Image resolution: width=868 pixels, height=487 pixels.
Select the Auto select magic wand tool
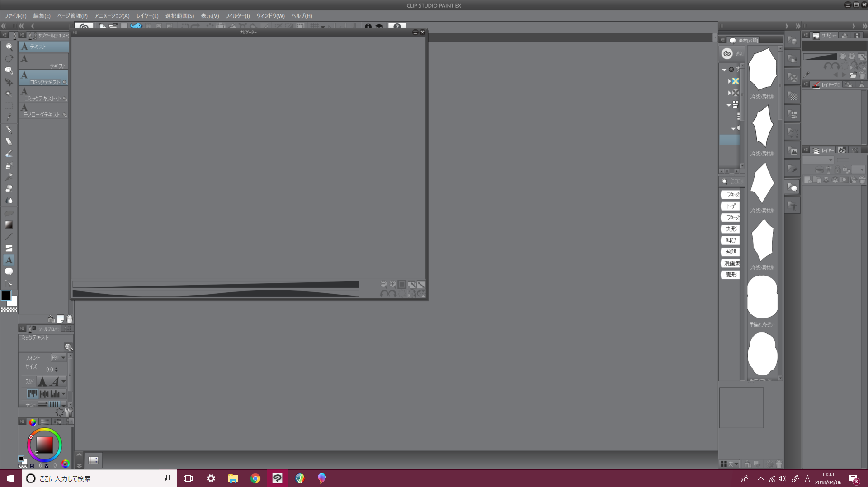tap(9, 94)
